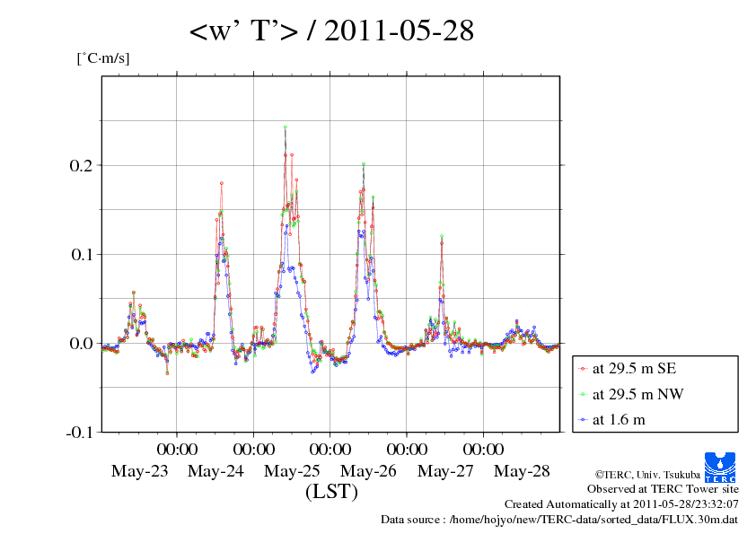Click legend entry "at 29.5 m NW"
756x534 pixels.
(x=637, y=394)
